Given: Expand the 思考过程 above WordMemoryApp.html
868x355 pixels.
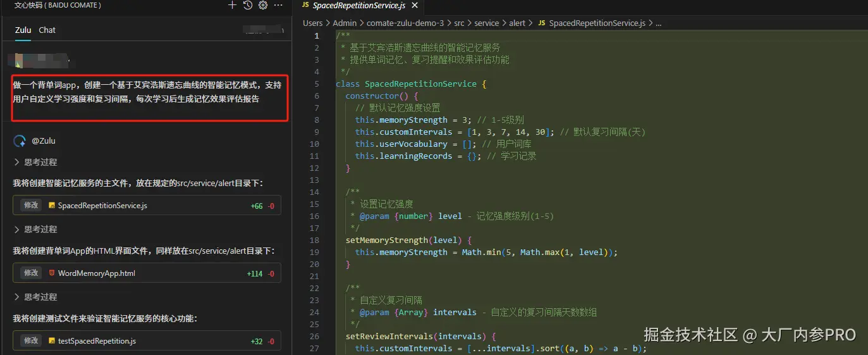Looking at the screenshot, I should tap(35, 229).
